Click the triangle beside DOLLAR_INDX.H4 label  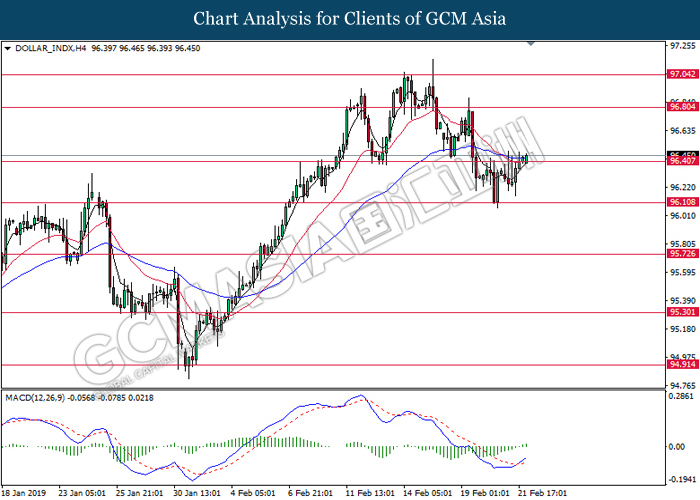pyautogui.click(x=8, y=47)
